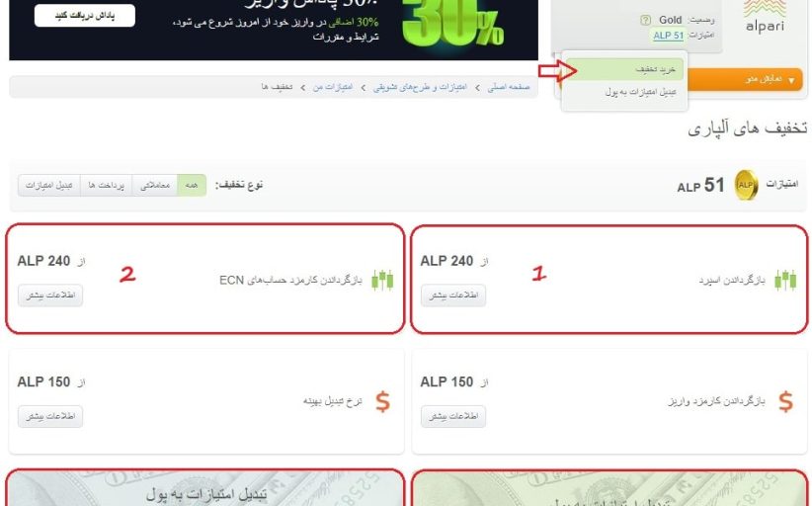The width and height of the screenshot is (812, 506).
Task: Click اطلاعات بیشتر under spread rebate card
Action: (453, 295)
